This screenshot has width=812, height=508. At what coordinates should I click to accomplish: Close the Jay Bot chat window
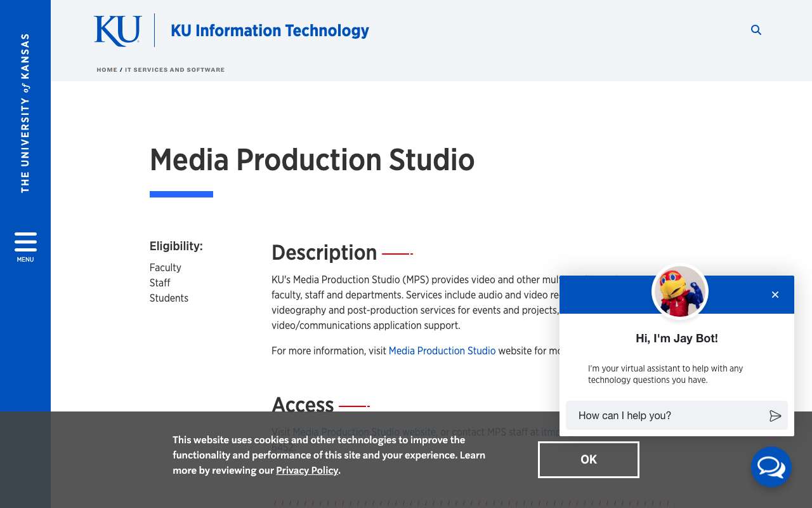[775, 295]
